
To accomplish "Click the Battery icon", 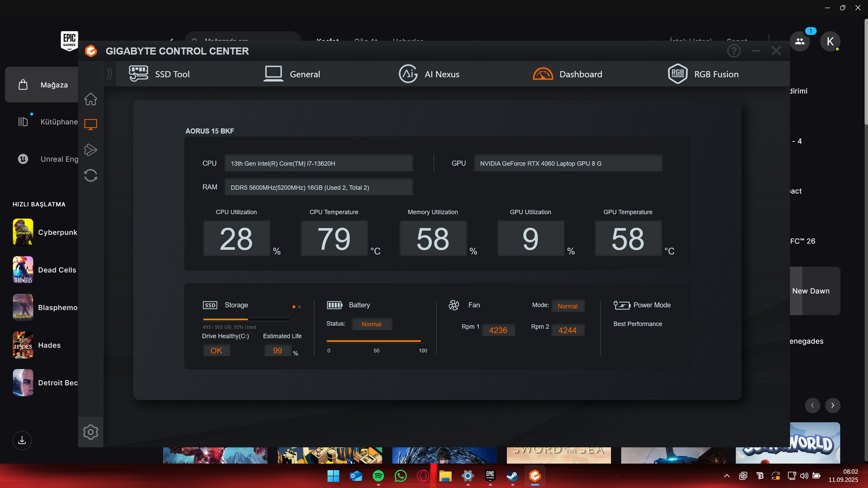I will pyautogui.click(x=335, y=305).
